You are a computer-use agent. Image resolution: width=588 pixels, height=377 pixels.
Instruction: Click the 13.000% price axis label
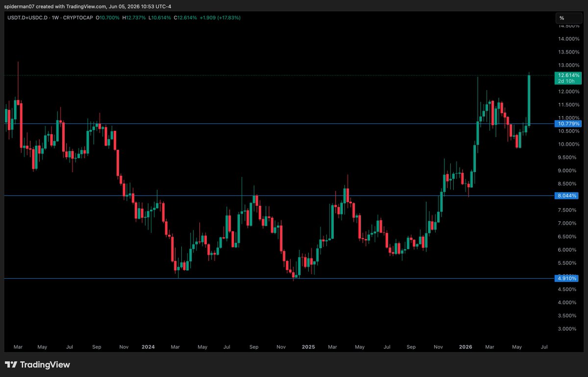coord(569,65)
